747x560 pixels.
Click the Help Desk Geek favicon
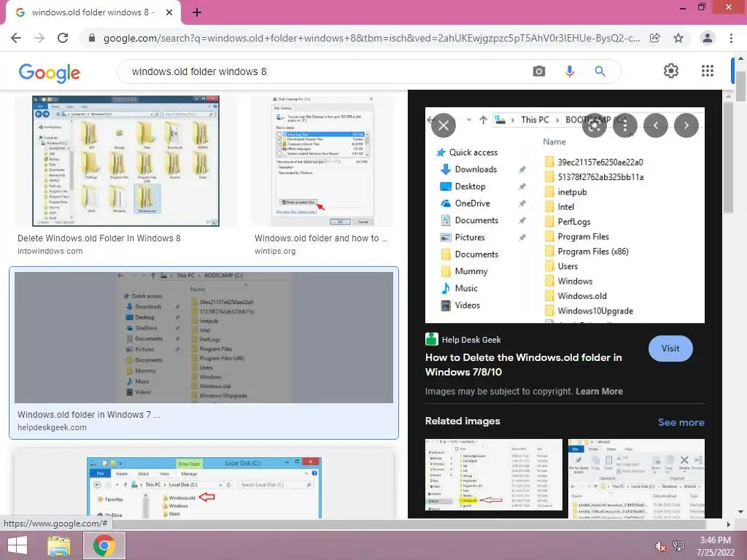coord(432,339)
